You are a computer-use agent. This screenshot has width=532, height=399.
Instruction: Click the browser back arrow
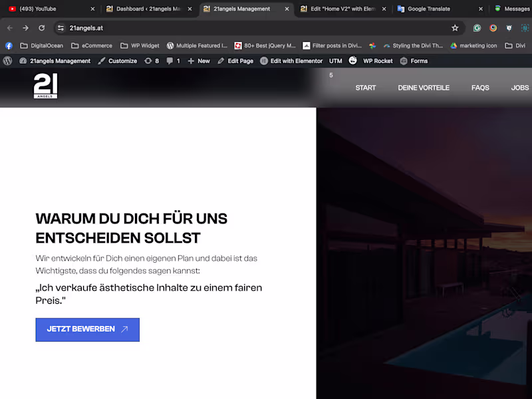9,28
